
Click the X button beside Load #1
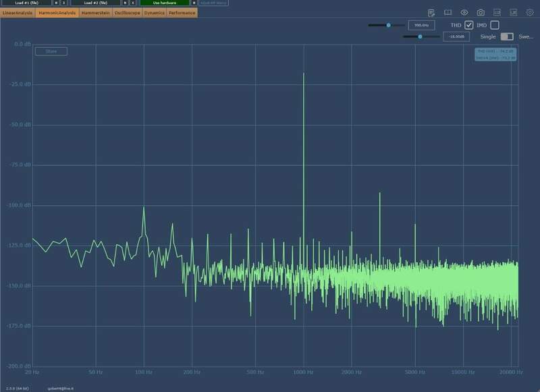[x=64, y=3]
